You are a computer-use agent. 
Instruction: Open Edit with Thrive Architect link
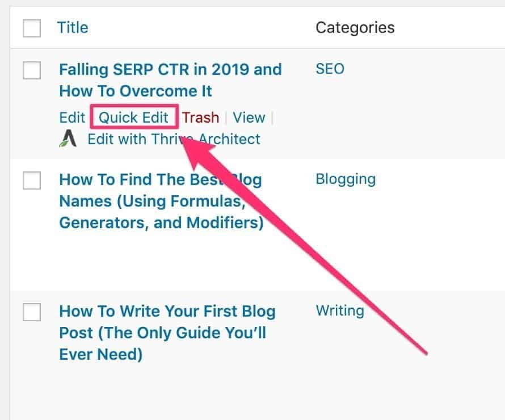174,138
